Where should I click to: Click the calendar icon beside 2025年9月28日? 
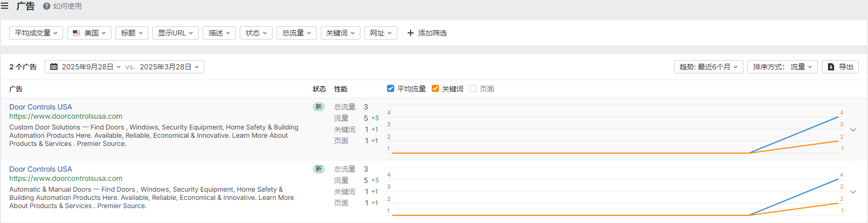54,67
